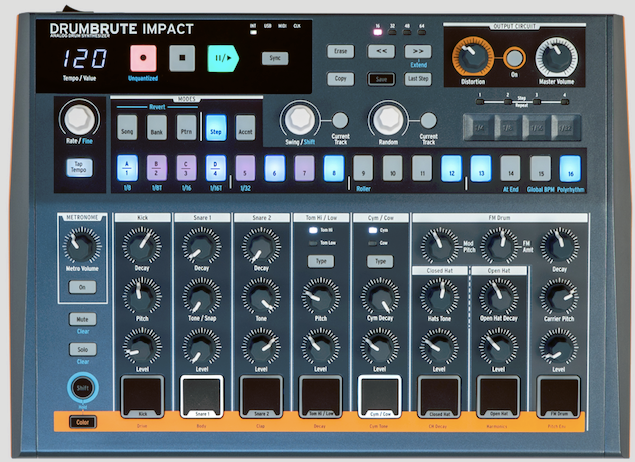Tap the Tom Hi / Low pad
Image resolution: width=635 pixels, height=462 pixels.
pyautogui.click(x=320, y=397)
